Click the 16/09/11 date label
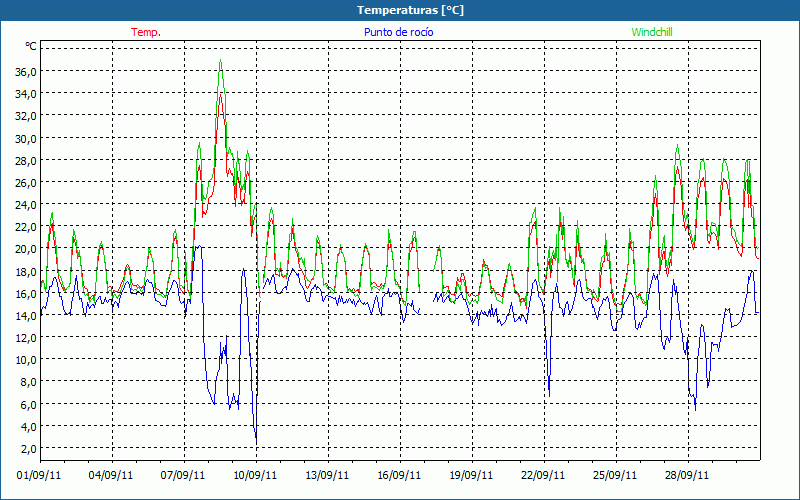 coord(399,475)
